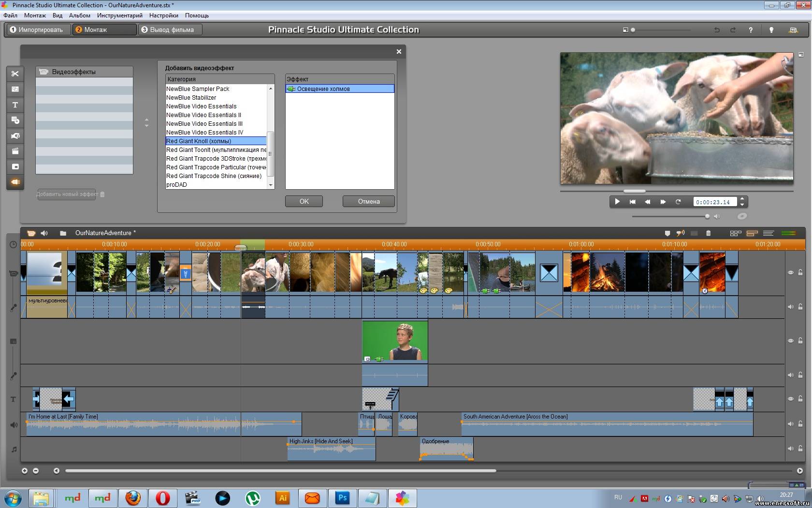Open Firefox from the taskbar
Screen dimensions: 812x508
point(133,498)
